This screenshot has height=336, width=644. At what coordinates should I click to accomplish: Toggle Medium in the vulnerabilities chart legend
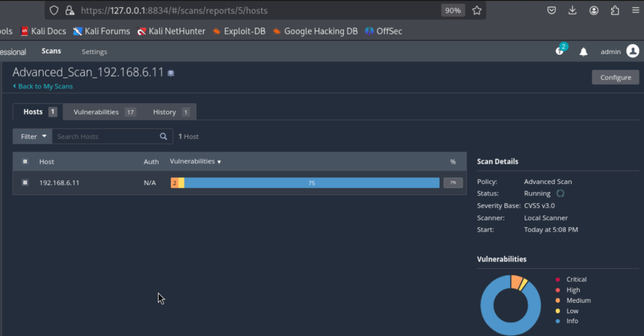click(578, 300)
